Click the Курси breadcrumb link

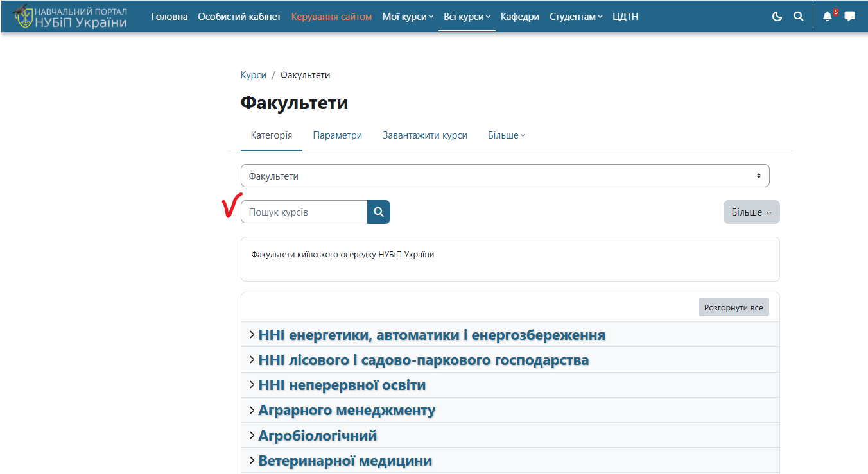(253, 75)
